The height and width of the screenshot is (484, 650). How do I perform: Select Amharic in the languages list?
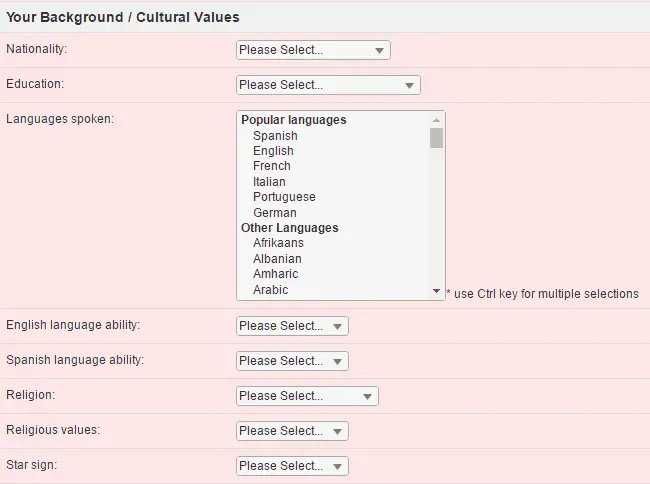tap(275, 274)
